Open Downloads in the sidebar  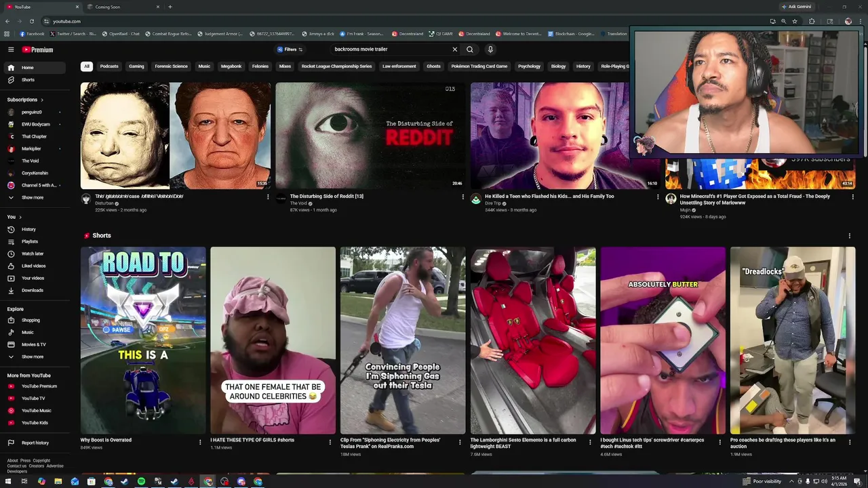pos(34,290)
